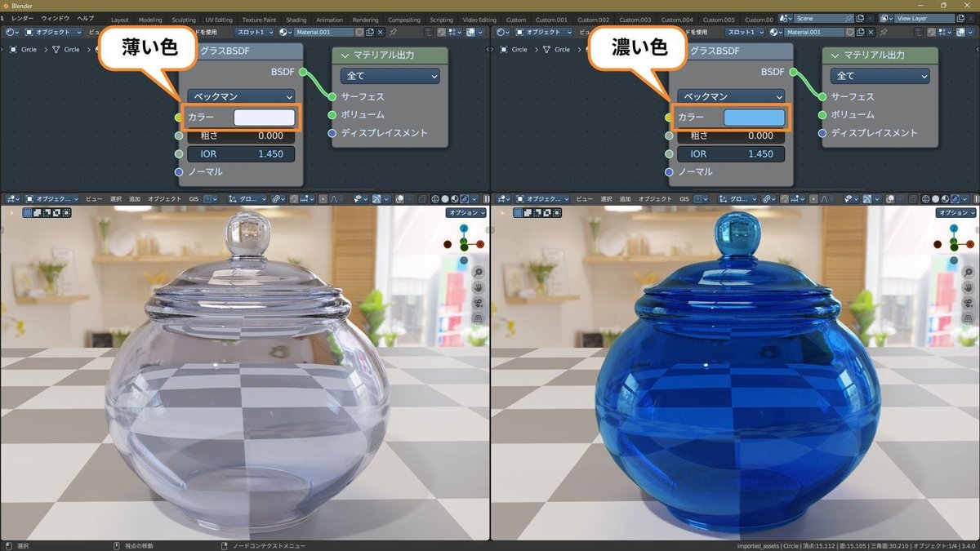This screenshot has height=551, width=980.
Task: Toggle proportional editing in left viewport header
Action: point(323,198)
